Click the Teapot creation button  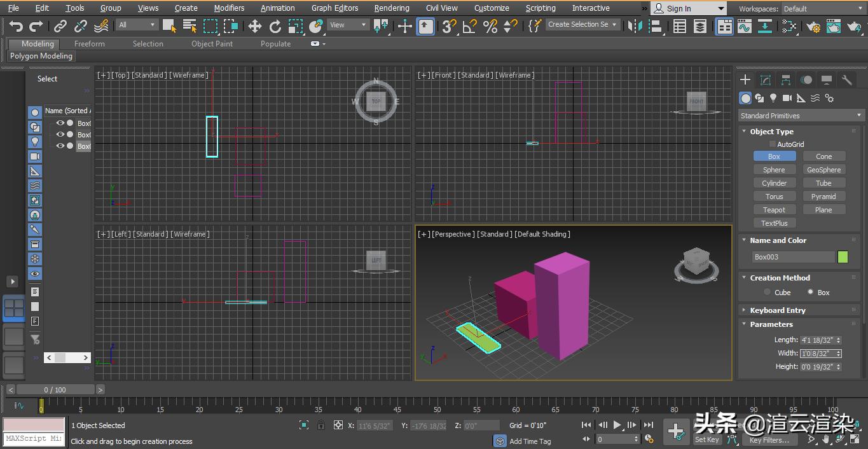pyautogui.click(x=774, y=209)
